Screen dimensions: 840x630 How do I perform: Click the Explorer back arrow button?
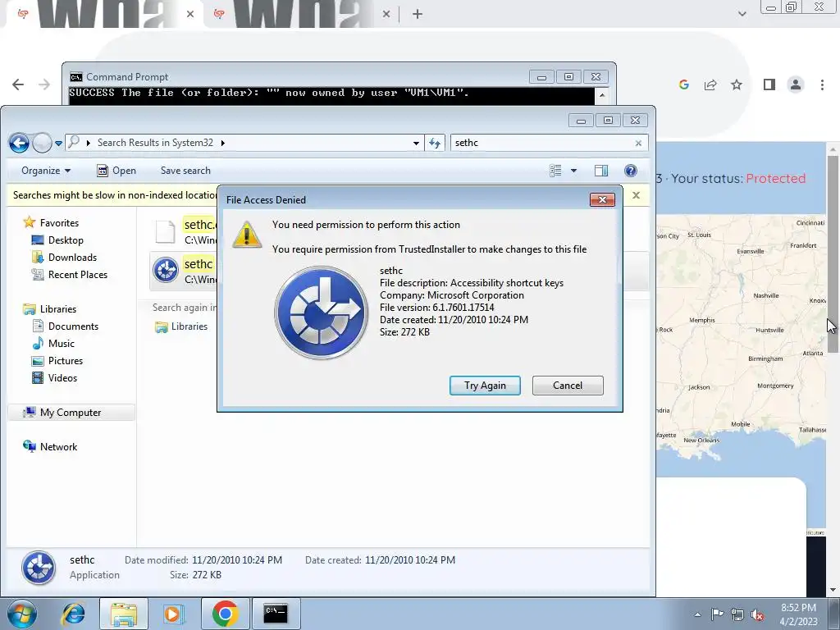click(19, 143)
